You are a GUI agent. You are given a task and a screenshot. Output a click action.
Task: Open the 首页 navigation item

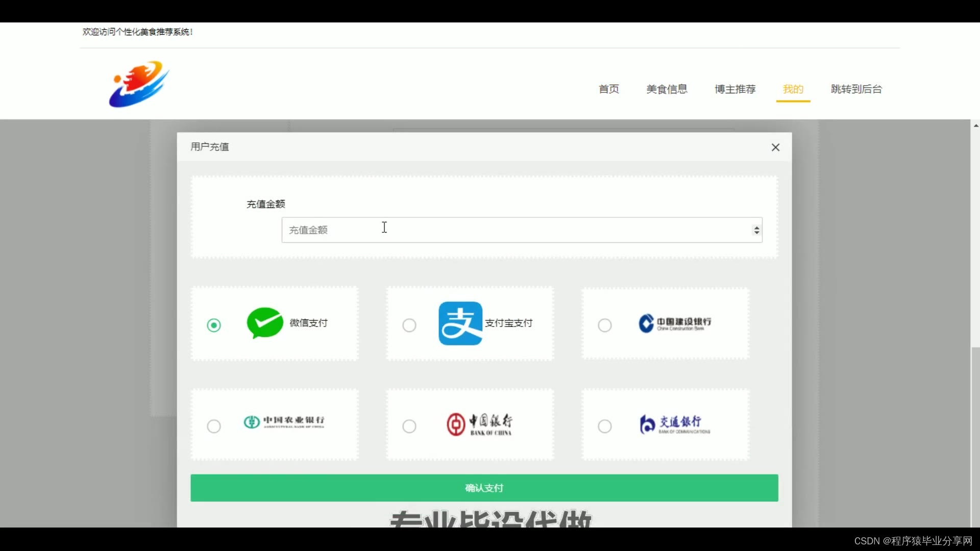tap(608, 89)
